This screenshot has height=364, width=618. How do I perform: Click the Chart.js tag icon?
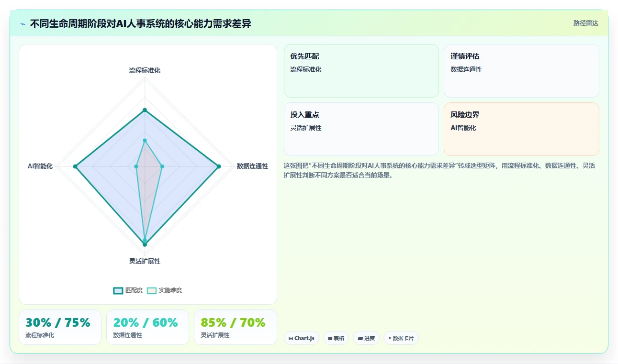(x=291, y=338)
